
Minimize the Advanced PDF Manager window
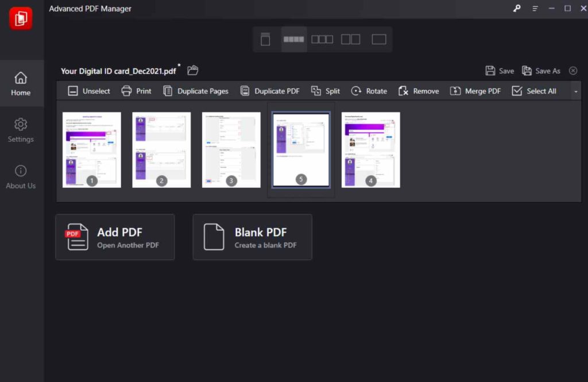point(552,8)
